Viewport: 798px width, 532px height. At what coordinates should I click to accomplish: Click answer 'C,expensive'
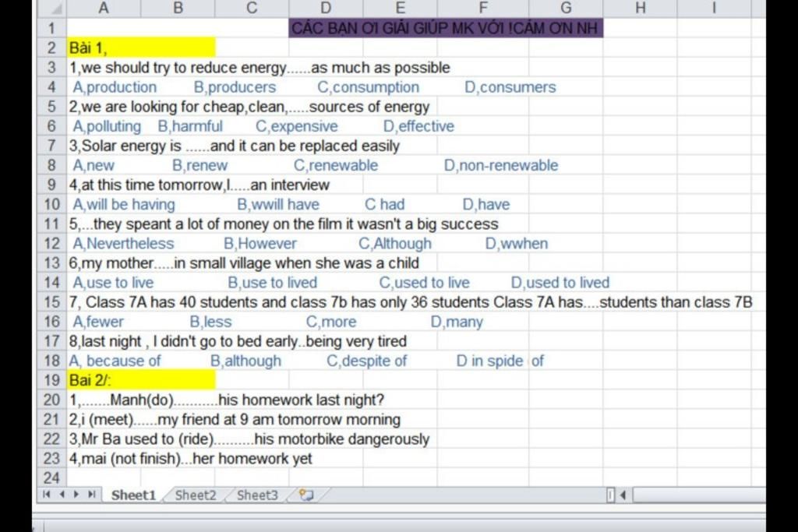297,126
